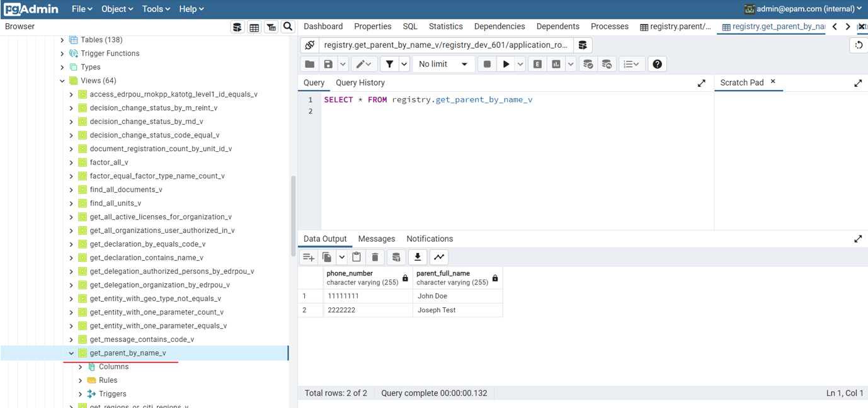This screenshot has width=868, height=408.
Task: Click the Save Data Changes icon
Action: click(396, 257)
